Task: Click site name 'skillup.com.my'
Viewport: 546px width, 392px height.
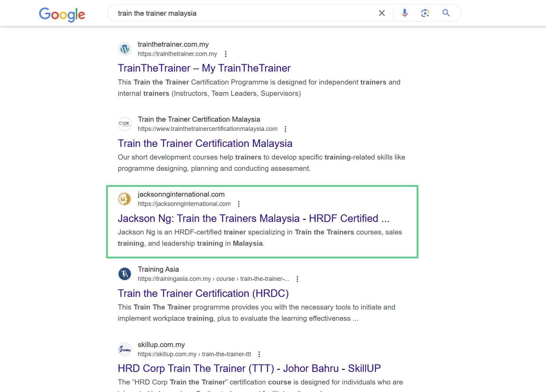Action: tap(161, 345)
